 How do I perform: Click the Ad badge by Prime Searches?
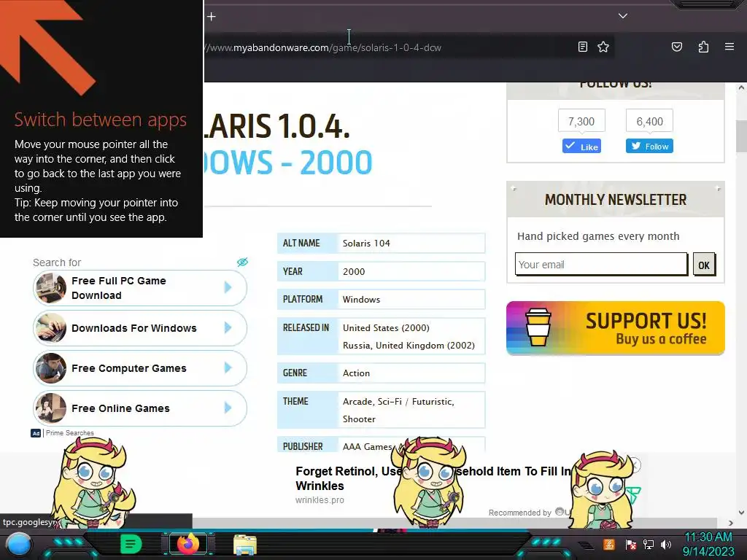point(36,433)
